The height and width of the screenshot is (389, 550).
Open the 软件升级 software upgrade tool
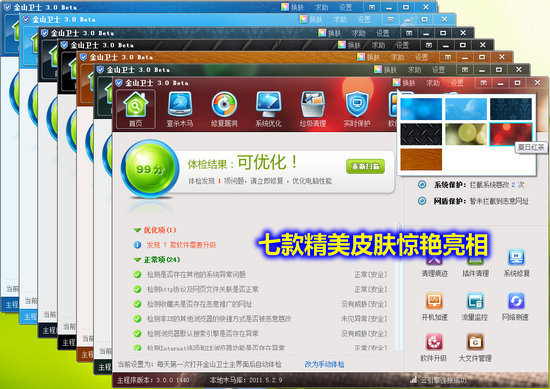point(434,348)
